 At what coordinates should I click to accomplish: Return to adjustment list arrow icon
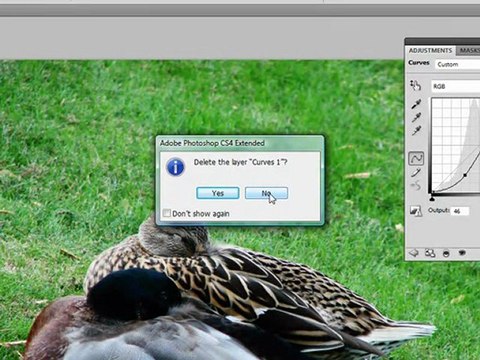click(414, 253)
